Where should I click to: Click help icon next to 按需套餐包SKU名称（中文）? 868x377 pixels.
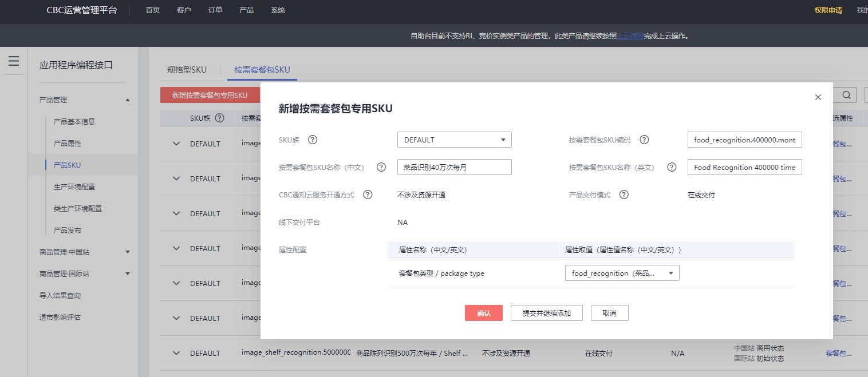[x=381, y=167]
